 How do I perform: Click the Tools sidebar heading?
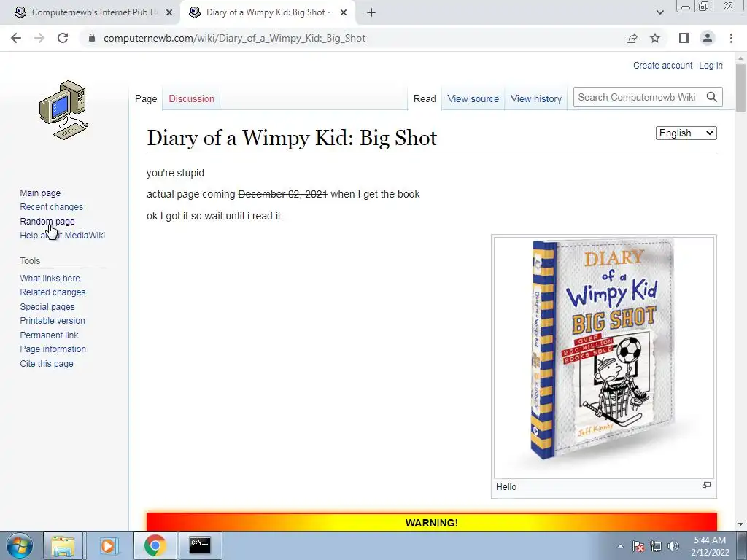(30, 261)
